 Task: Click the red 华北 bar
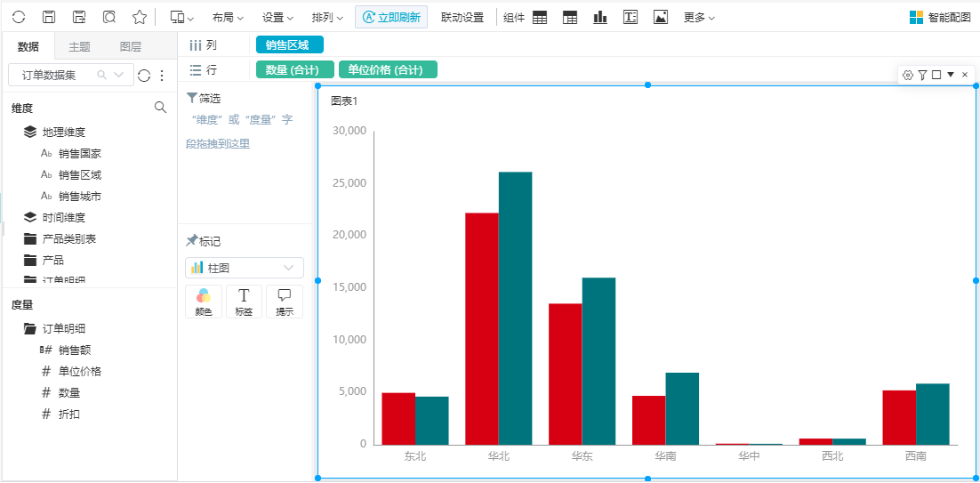pyautogui.click(x=482, y=328)
